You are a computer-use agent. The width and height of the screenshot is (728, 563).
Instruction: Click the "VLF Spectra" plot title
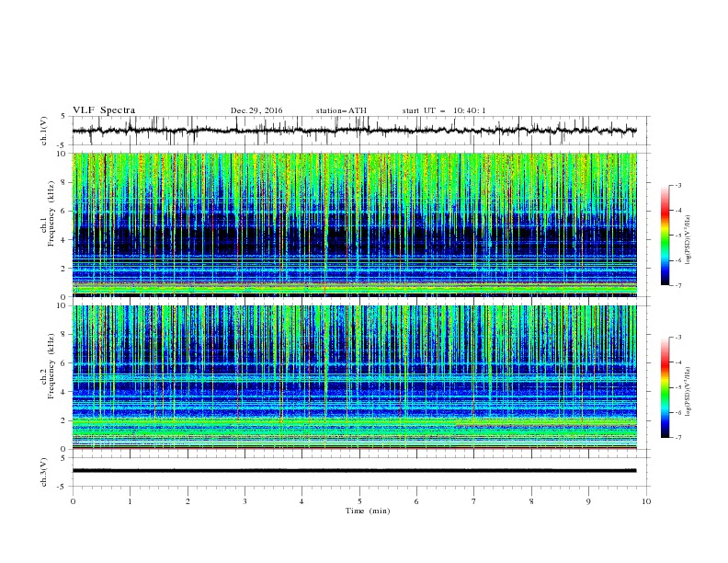pos(104,110)
